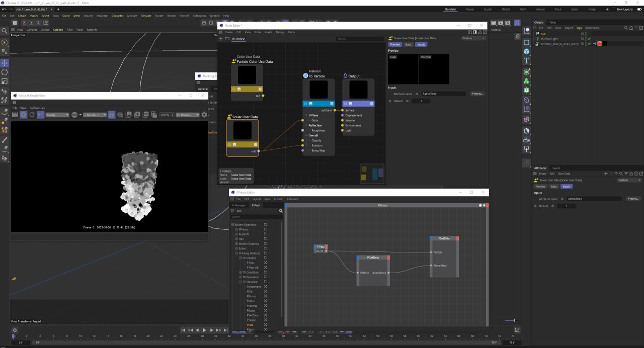This screenshot has height=348, width=644.
Task: Click the search magnifier icon in left toolbar
Action: tap(5, 31)
